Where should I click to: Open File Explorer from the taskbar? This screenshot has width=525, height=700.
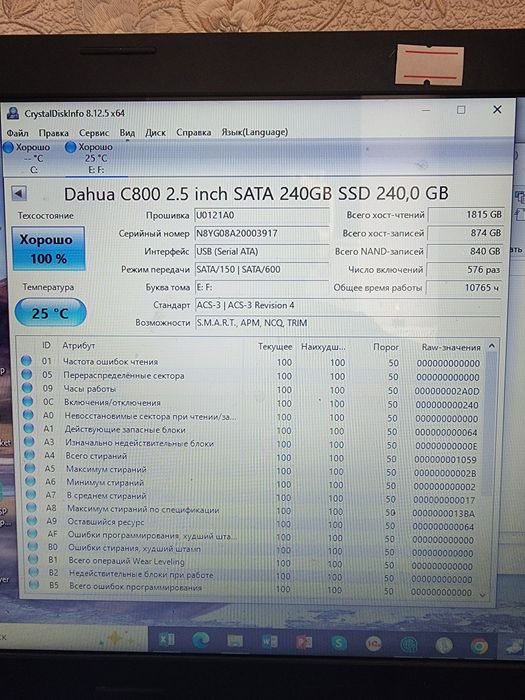(235, 641)
